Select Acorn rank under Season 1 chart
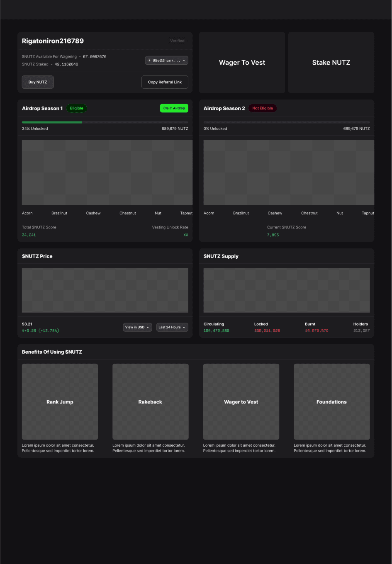 (27, 213)
